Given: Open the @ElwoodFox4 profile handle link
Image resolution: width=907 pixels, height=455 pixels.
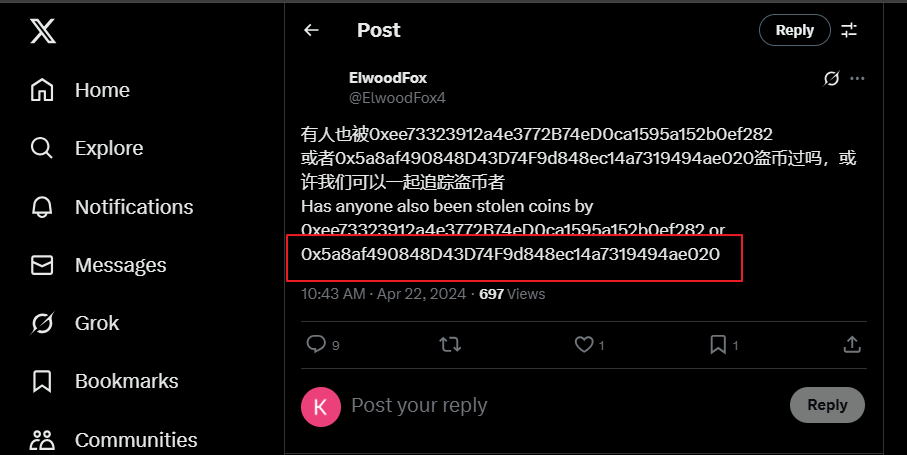Looking at the screenshot, I should 397,98.
